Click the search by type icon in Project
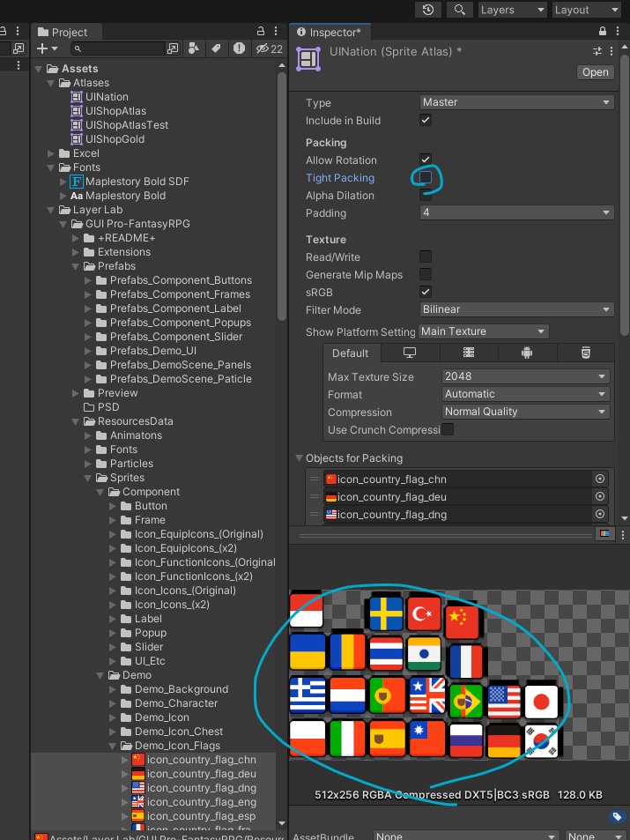The width and height of the screenshot is (630, 840). pyautogui.click(x=194, y=48)
